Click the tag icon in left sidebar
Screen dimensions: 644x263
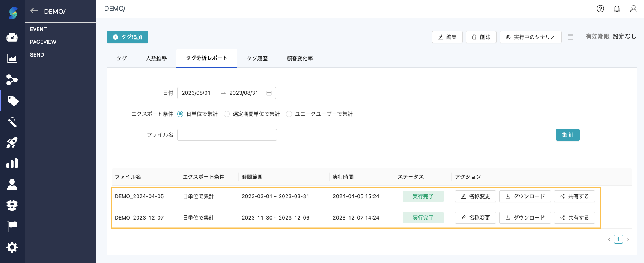pyautogui.click(x=12, y=101)
